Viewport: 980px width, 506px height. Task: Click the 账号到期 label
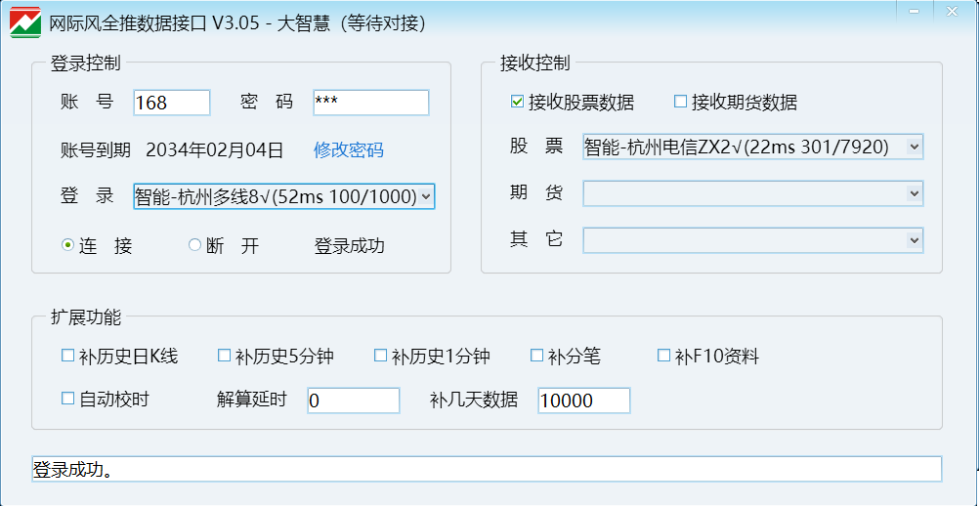point(96,149)
